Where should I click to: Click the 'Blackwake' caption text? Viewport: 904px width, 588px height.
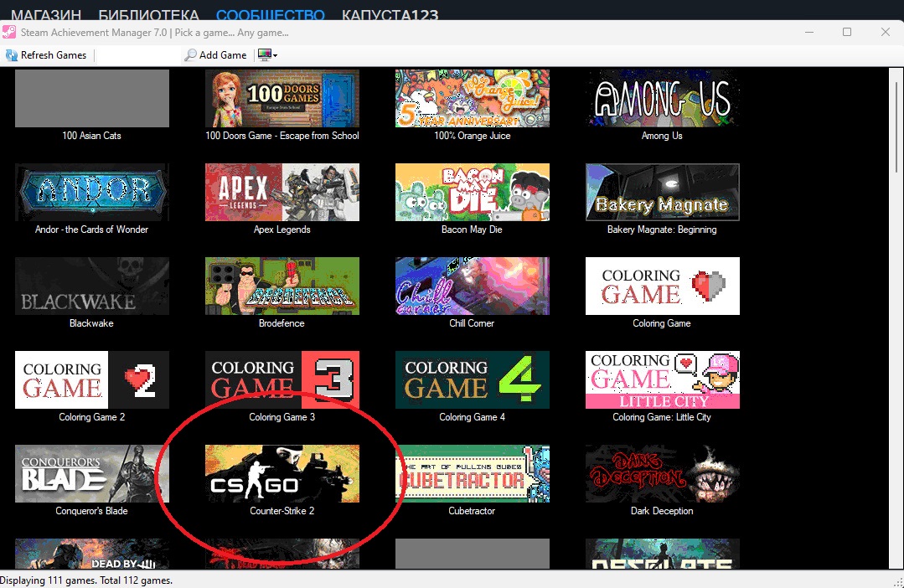[91, 323]
